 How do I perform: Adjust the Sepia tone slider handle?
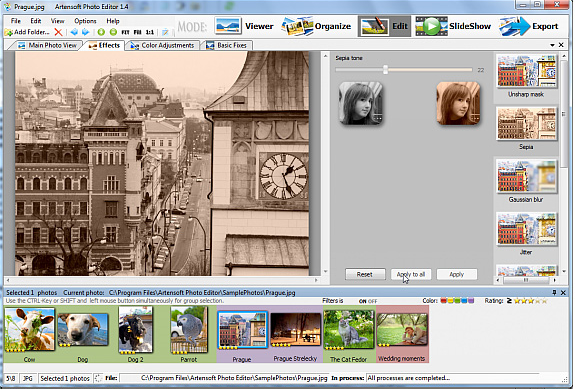[385, 69]
